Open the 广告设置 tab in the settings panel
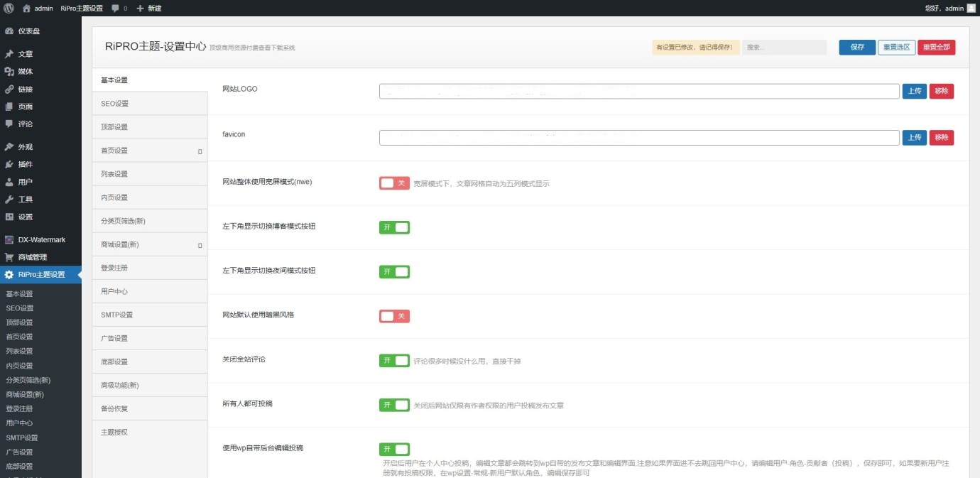980x478 pixels. pyautogui.click(x=150, y=338)
